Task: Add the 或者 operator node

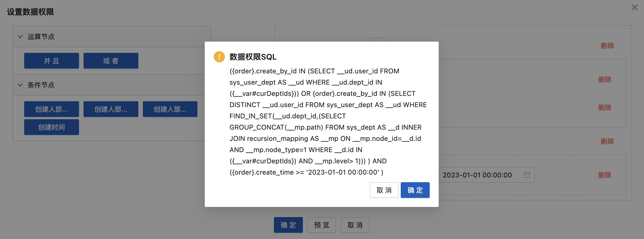Action: click(111, 61)
